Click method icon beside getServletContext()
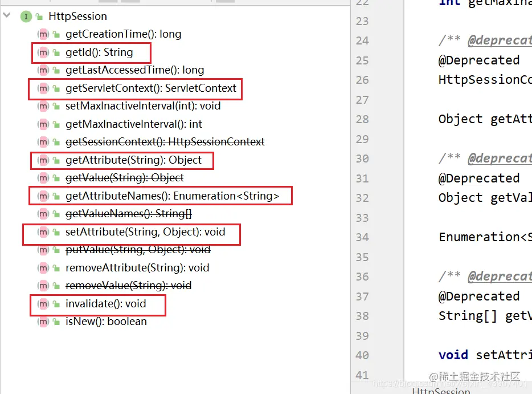 pyautogui.click(x=43, y=88)
